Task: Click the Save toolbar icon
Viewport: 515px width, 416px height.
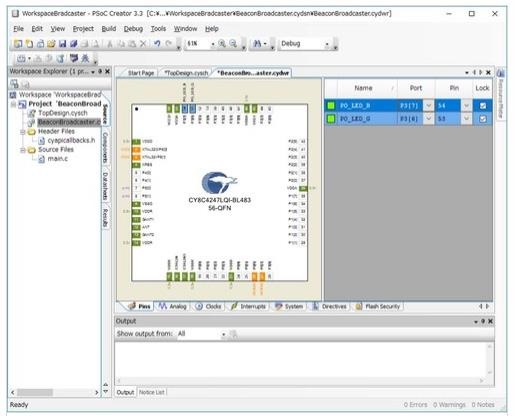Action: click(62, 44)
